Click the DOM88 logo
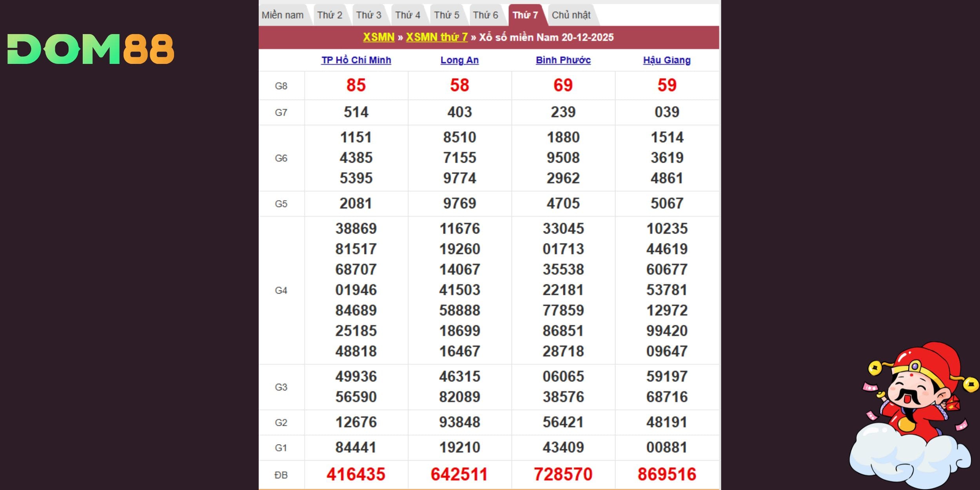This screenshot has width=980, height=490. pyautogui.click(x=91, y=49)
